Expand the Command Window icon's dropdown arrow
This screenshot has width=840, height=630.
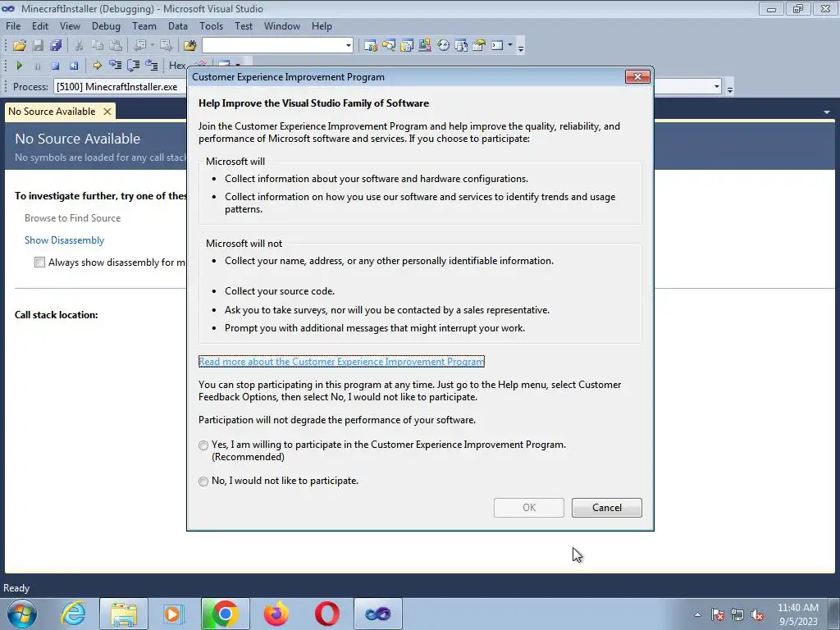510,45
